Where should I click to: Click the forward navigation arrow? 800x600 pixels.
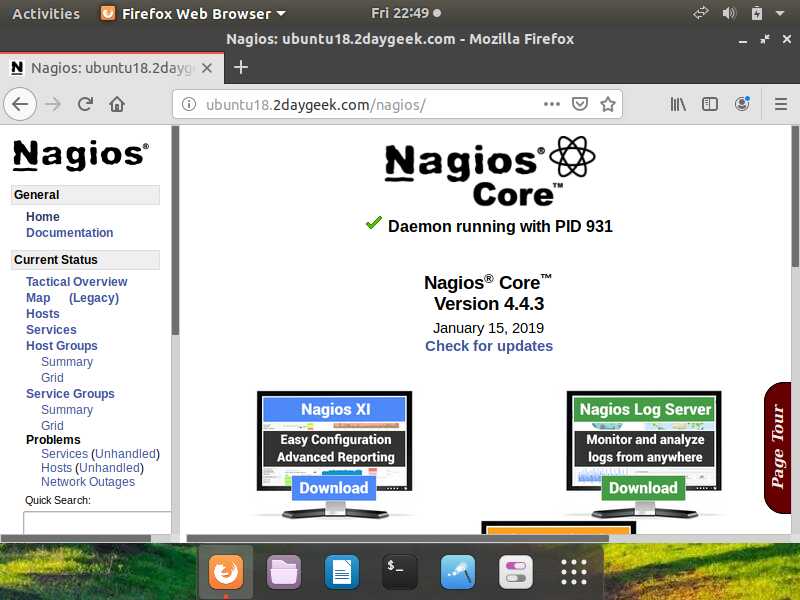click(x=53, y=105)
